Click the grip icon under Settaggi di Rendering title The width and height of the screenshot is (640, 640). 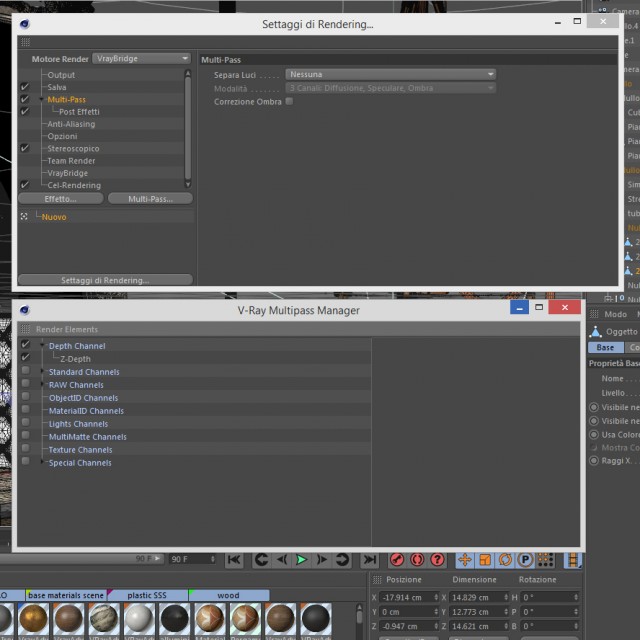[x=25, y=42]
